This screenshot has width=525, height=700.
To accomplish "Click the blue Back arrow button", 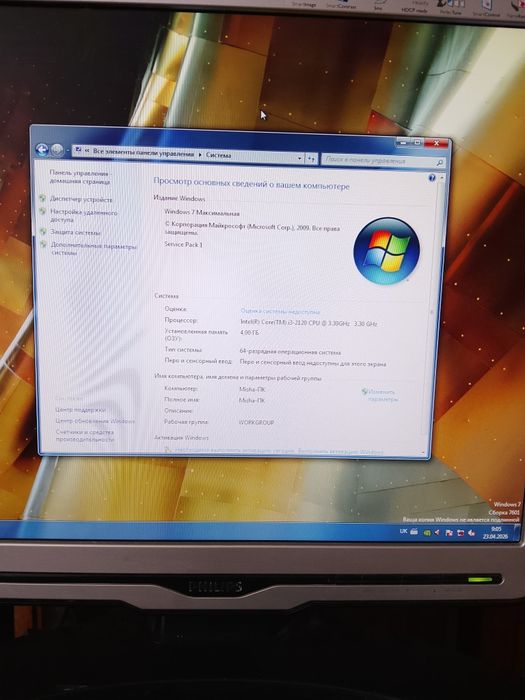I will [x=42, y=150].
